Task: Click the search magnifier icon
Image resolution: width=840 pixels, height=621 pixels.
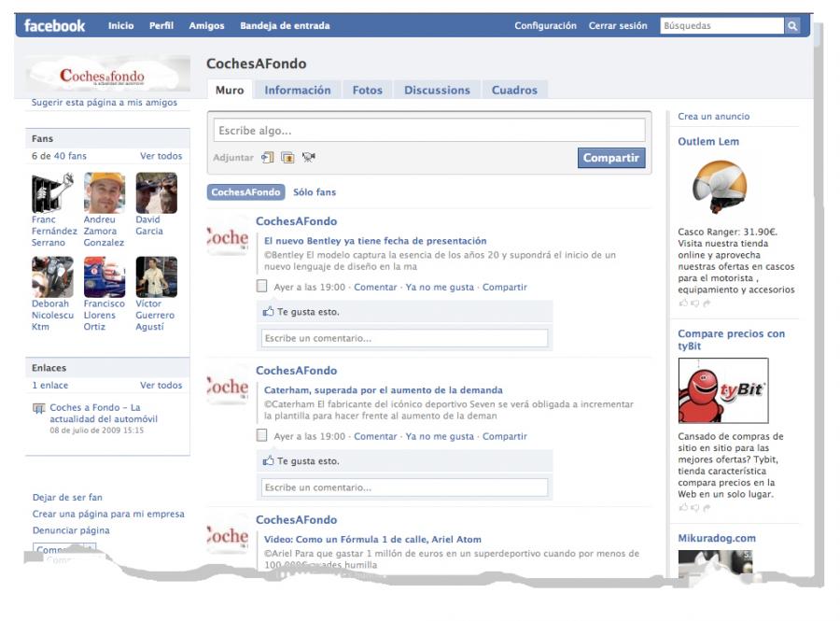Action: (x=792, y=26)
